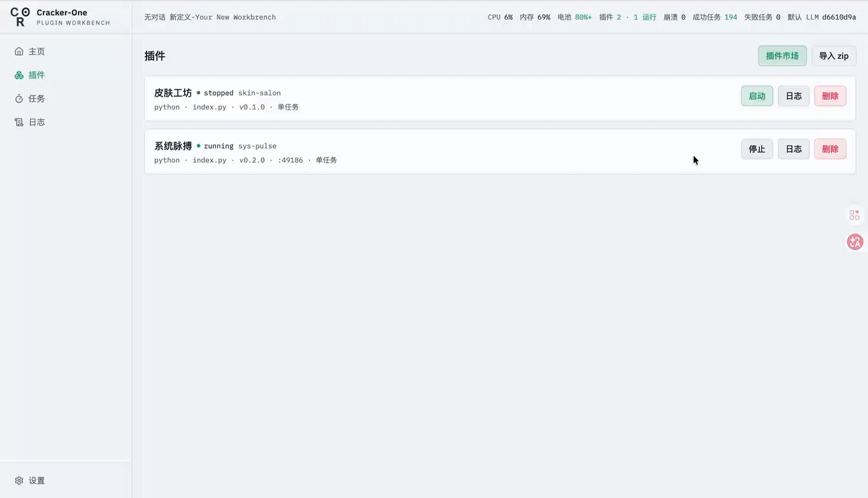Click the 失败任务 0 counter
This screenshot has height=498, width=868.
tap(762, 17)
